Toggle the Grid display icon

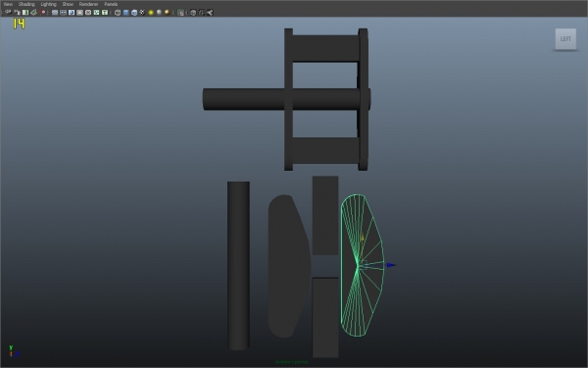coord(55,13)
